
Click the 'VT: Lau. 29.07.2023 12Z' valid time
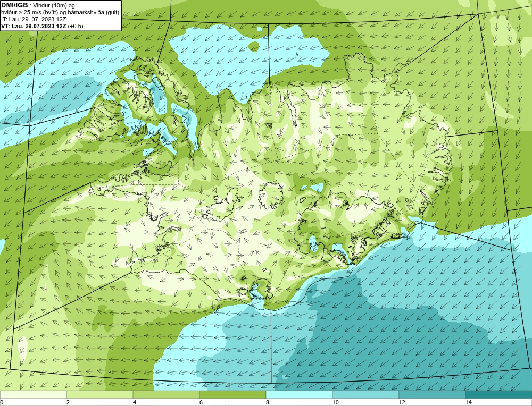(34, 26)
